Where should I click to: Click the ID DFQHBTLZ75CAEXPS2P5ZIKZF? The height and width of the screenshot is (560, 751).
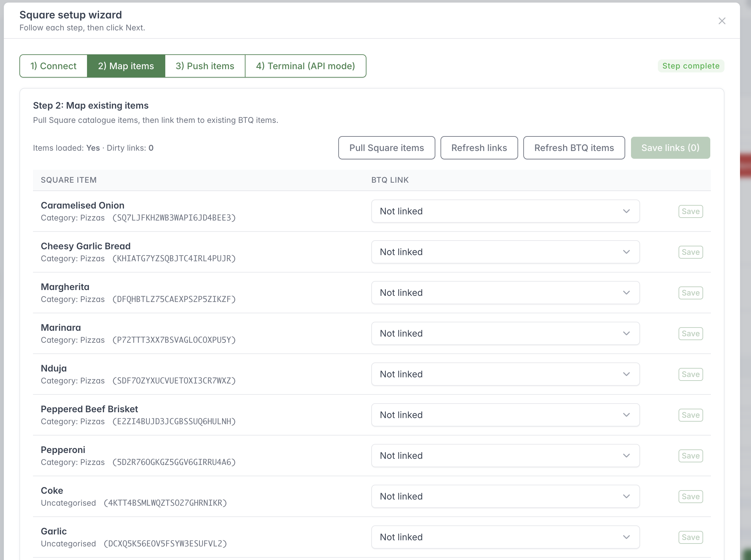pos(174,299)
